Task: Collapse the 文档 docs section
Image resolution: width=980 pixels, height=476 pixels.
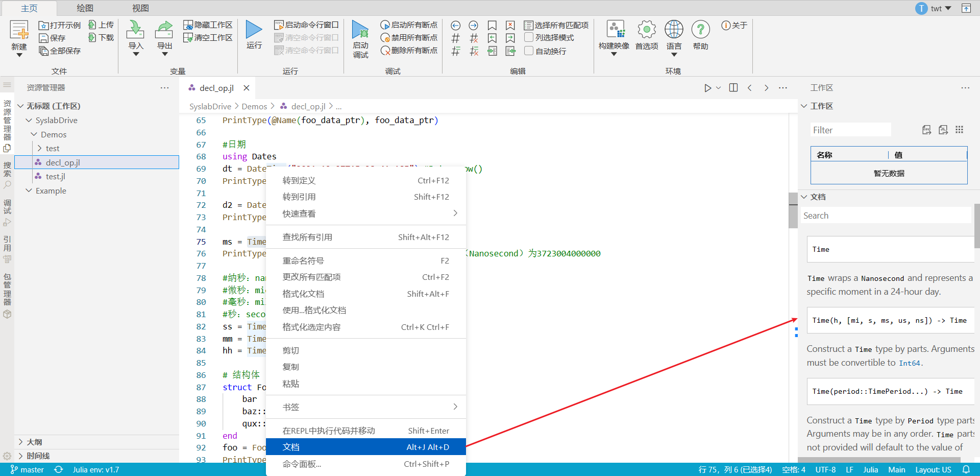Action: (804, 197)
